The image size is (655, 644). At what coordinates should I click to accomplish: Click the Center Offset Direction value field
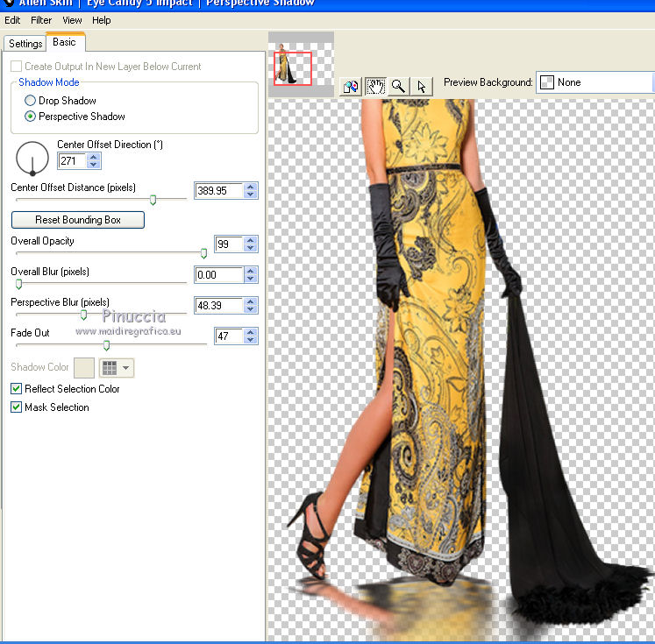pos(72,161)
